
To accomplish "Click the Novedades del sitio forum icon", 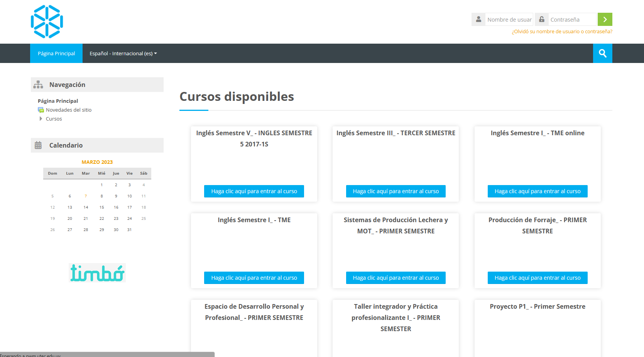I will [x=41, y=110].
